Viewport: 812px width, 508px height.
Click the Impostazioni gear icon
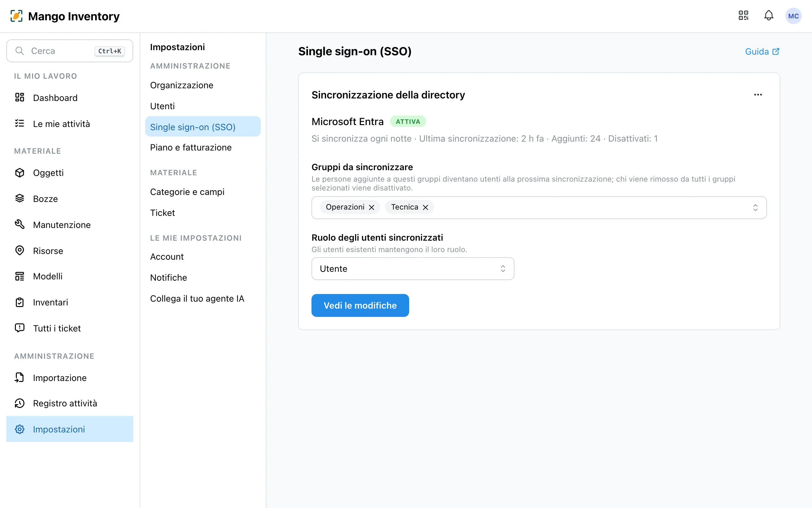coord(20,429)
